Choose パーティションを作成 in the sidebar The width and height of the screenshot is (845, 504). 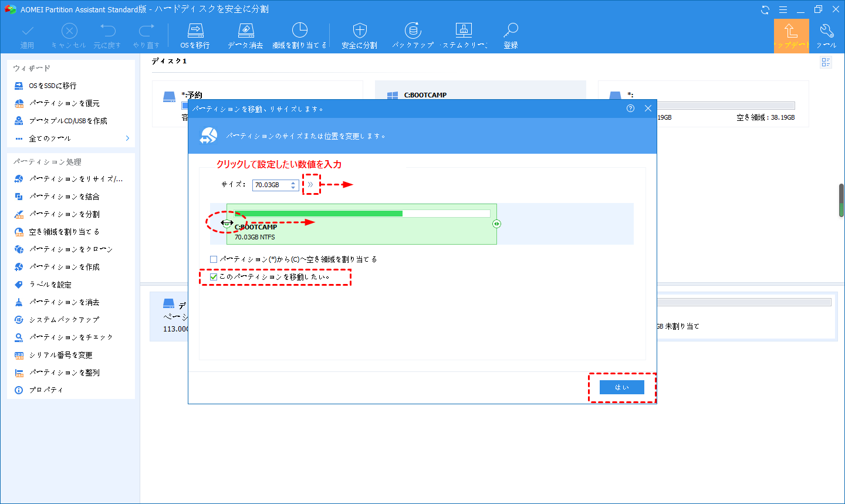coord(56,267)
